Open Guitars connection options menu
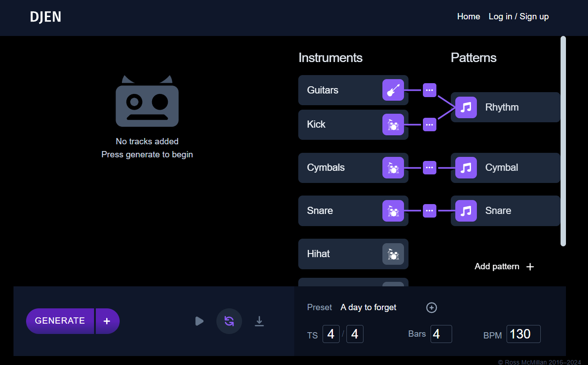The width and height of the screenshot is (588, 365). (x=429, y=90)
